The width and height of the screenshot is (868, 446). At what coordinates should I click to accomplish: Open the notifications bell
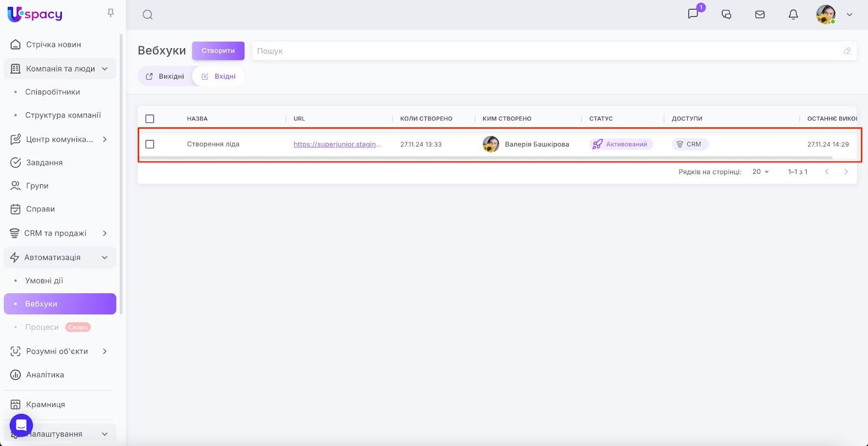[x=793, y=15]
